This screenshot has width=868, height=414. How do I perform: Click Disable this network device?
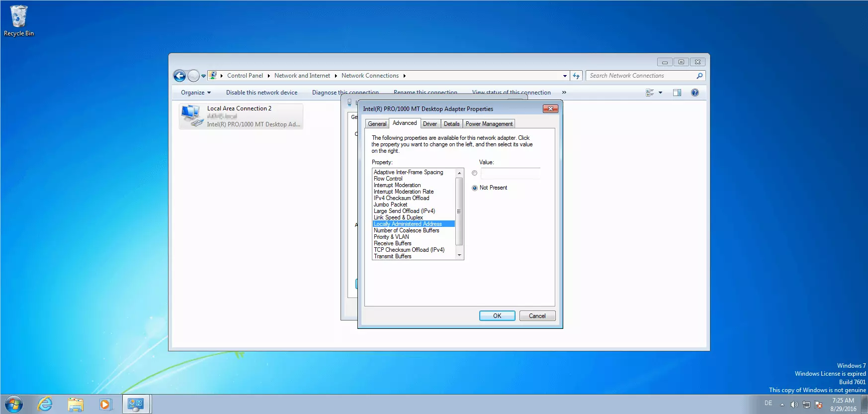click(261, 93)
